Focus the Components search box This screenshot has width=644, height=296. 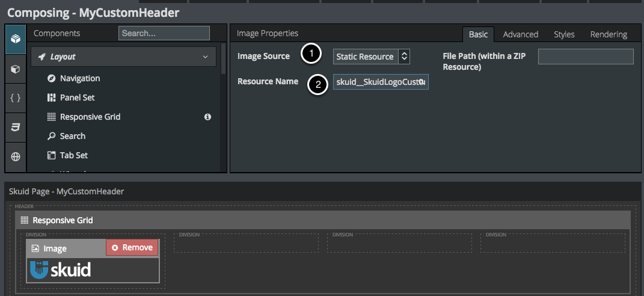click(x=164, y=33)
